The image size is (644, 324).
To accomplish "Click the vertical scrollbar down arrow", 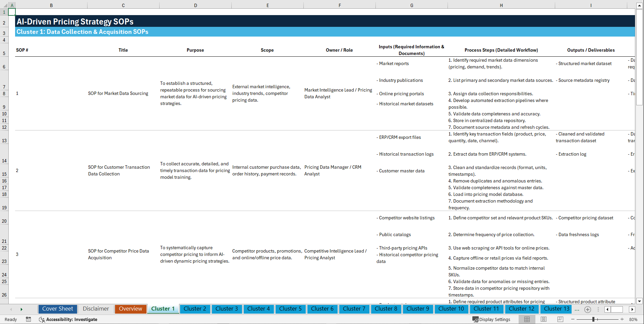I will click(640, 301).
